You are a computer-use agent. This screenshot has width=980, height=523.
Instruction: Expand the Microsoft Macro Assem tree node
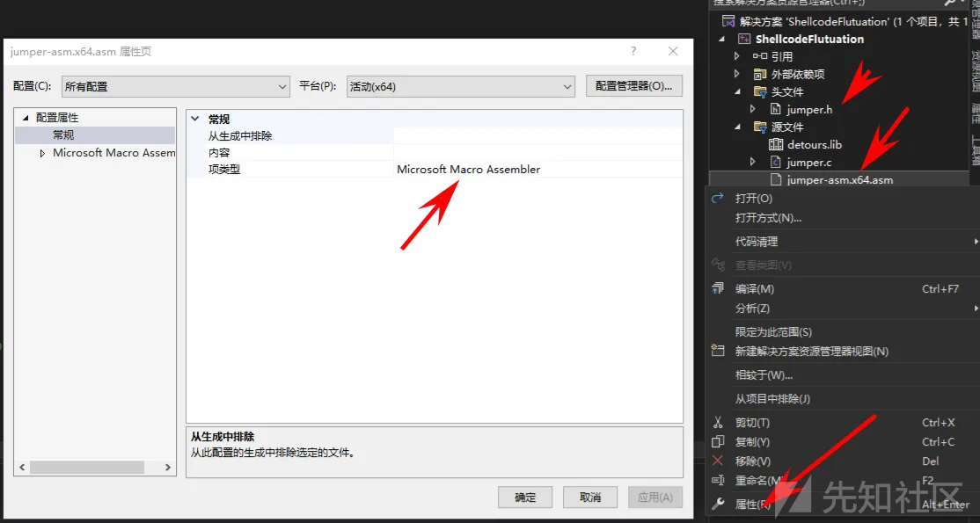tap(42, 153)
